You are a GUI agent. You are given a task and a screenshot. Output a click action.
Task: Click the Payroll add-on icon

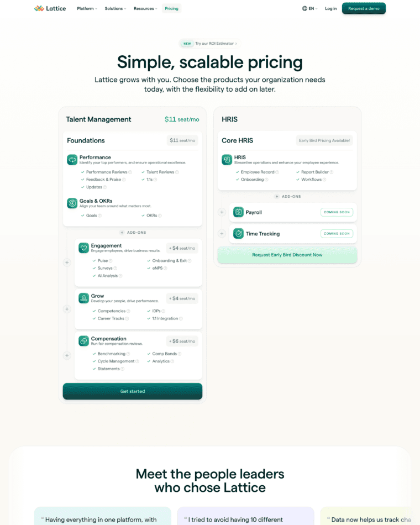pos(239,212)
